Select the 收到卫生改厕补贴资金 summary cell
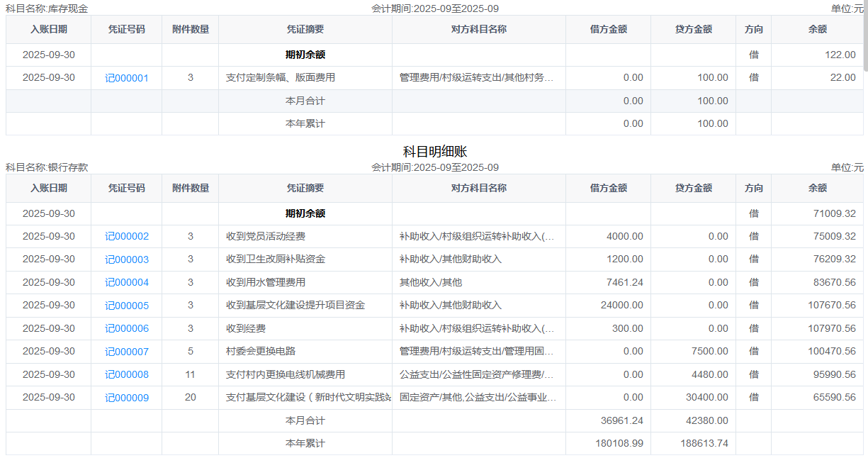 [276, 259]
